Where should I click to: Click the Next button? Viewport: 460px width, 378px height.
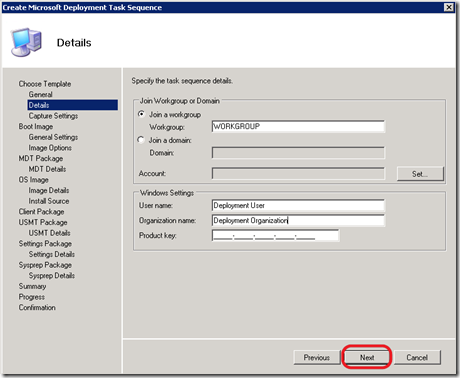[x=367, y=357]
